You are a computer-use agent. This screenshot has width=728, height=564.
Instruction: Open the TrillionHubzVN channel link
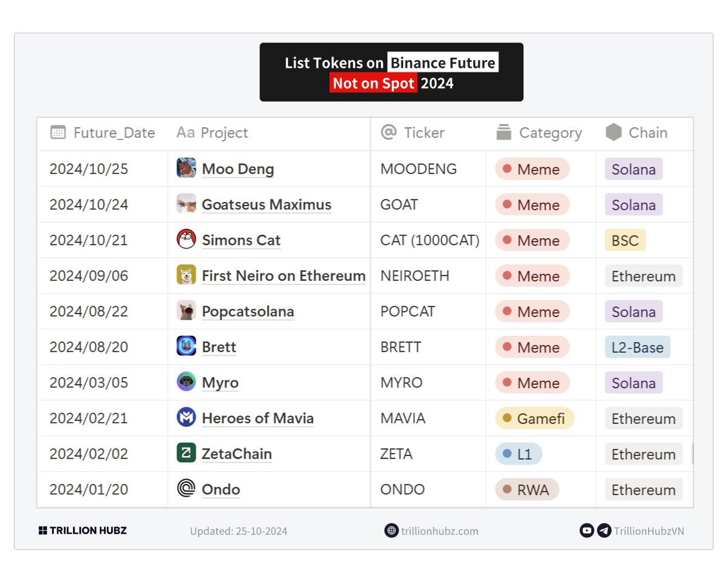649,531
